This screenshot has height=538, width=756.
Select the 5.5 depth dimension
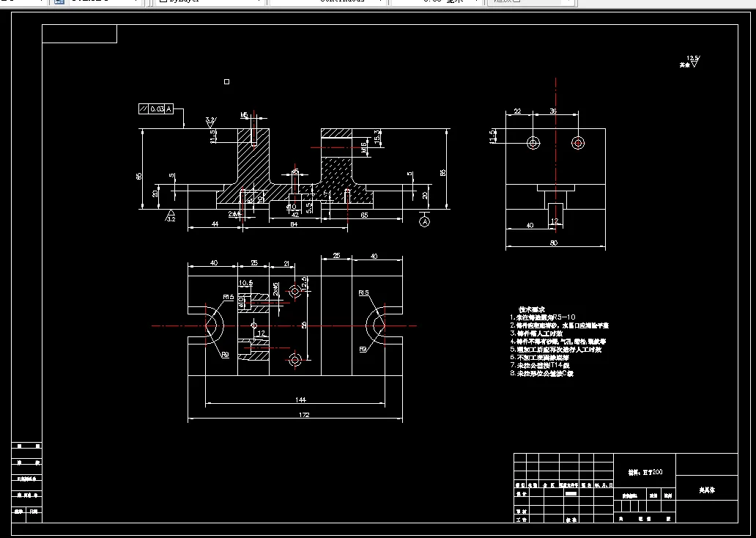pyautogui.click(x=309, y=207)
